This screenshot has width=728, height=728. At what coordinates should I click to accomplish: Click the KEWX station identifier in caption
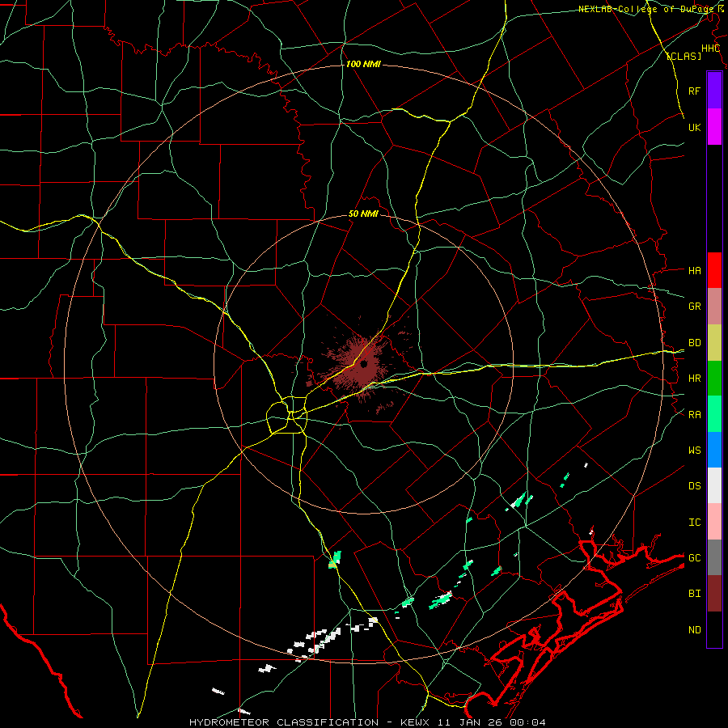pos(417,722)
